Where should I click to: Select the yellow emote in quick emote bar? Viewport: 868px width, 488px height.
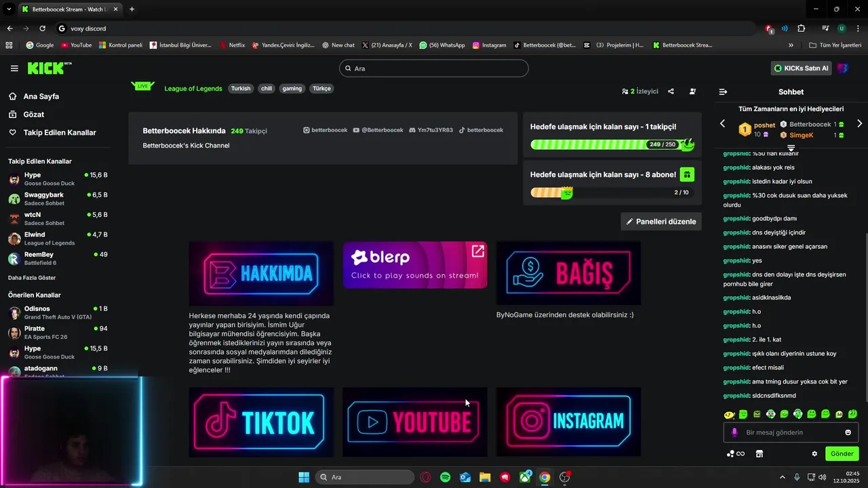tap(729, 414)
